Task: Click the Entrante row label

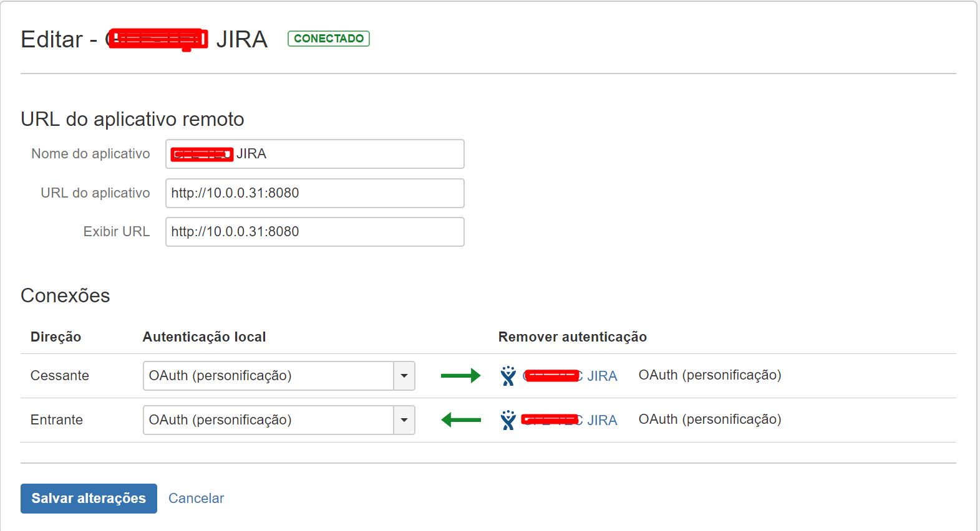Action: pyautogui.click(x=57, y=420)
